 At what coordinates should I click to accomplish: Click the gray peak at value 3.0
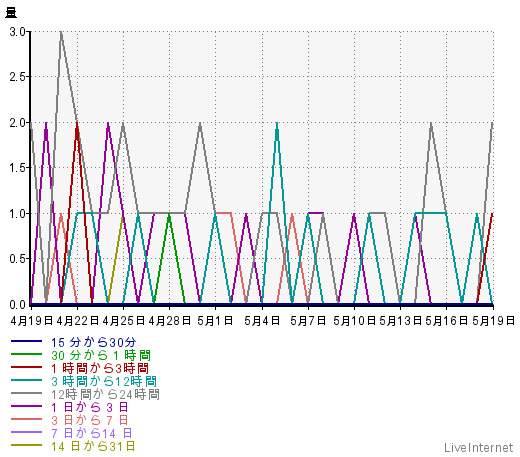(61, 32)
